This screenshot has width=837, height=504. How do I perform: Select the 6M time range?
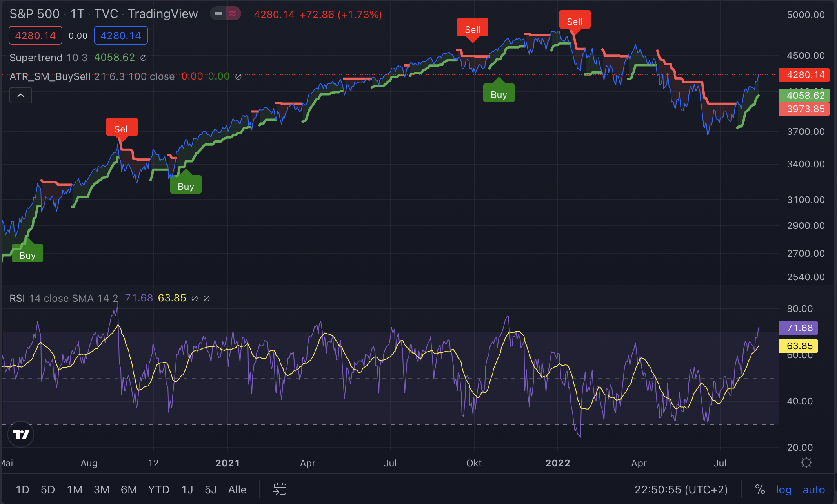(129, 489)
